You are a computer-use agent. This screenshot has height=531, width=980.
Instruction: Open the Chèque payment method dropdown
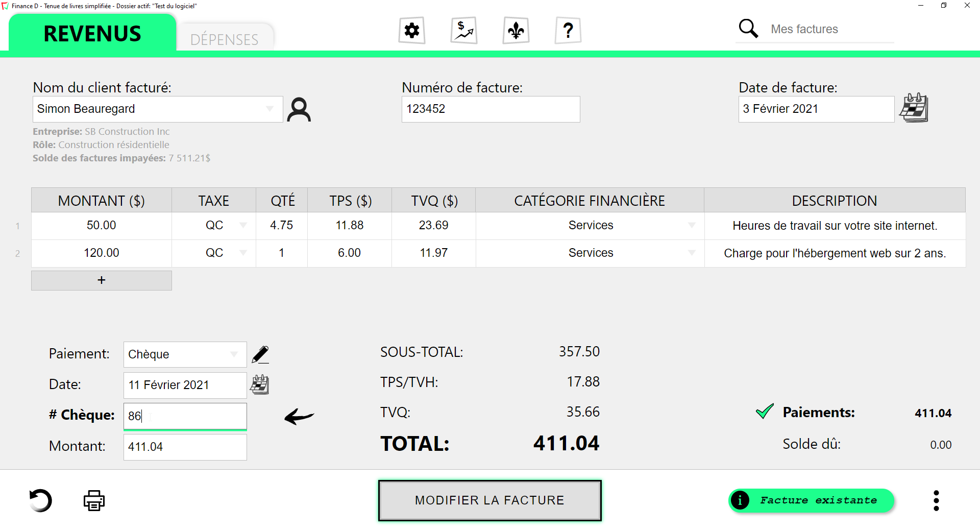pyautogui.click(x=234, y=354)
